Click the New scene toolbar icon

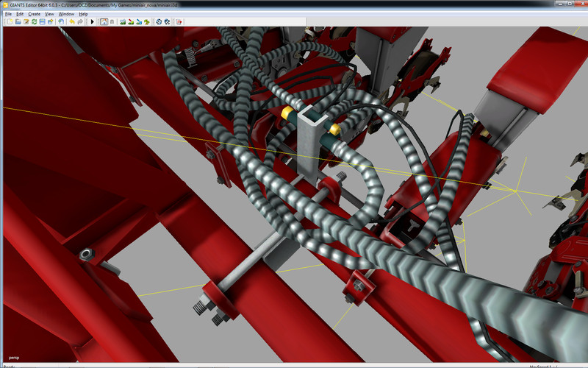9,22
